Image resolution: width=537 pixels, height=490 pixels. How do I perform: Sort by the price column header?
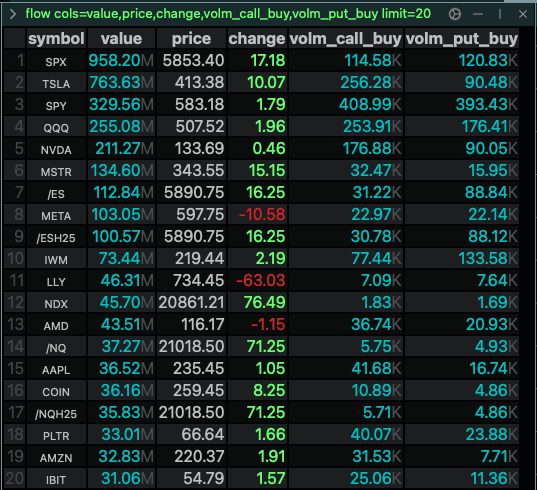[x=191, y=38]
